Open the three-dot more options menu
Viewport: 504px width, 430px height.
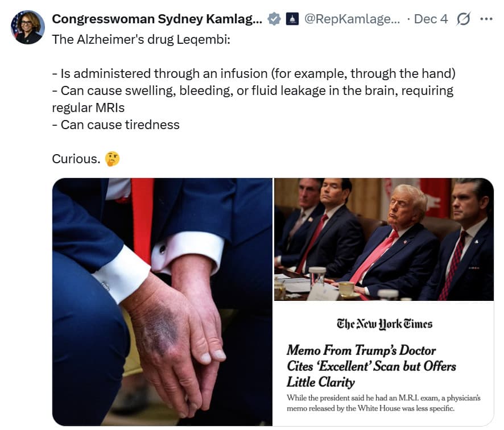pyautogui.click(x=486, y=19)
